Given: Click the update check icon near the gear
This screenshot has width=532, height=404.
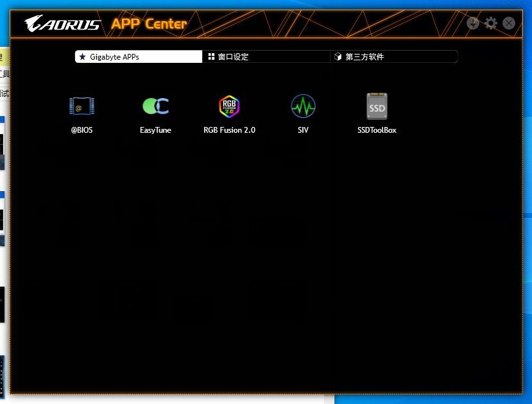Looking at the screenshot, I should coord(473,22).
